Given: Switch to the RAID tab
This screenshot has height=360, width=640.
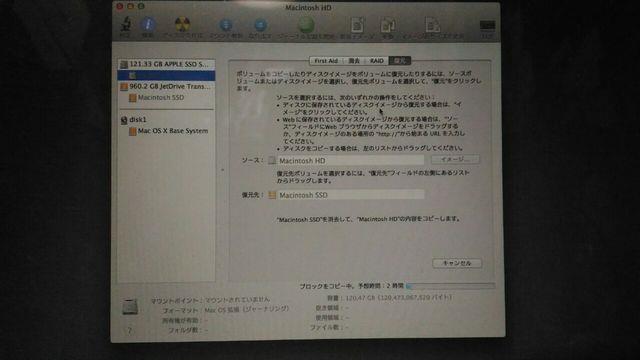Looking at the screenshot, I should point(377,60).
